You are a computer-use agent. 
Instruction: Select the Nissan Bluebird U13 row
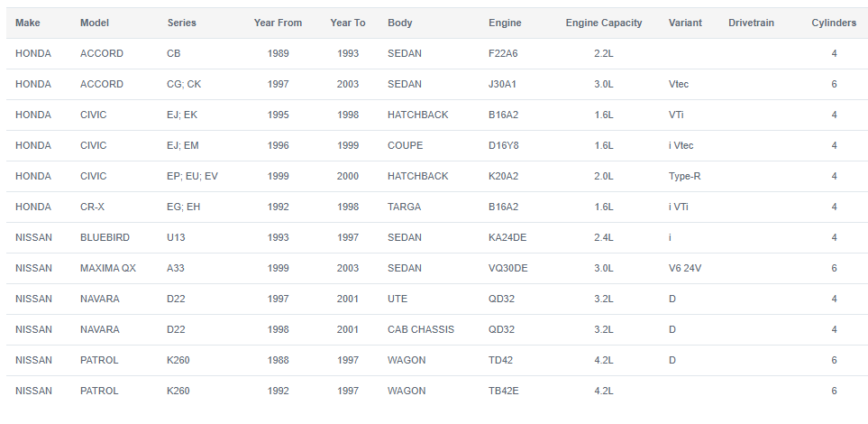pos(437,238)
